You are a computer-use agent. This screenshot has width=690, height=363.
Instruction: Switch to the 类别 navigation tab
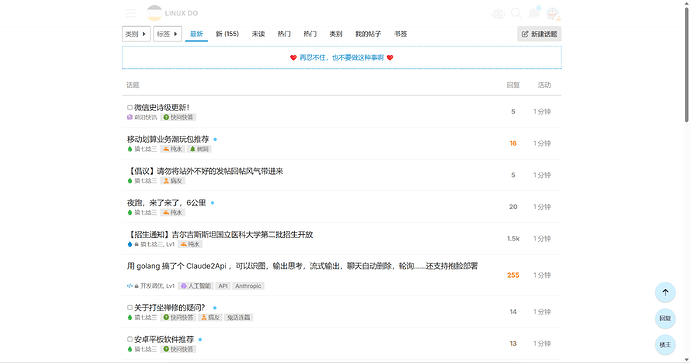[x=336, y=34]
